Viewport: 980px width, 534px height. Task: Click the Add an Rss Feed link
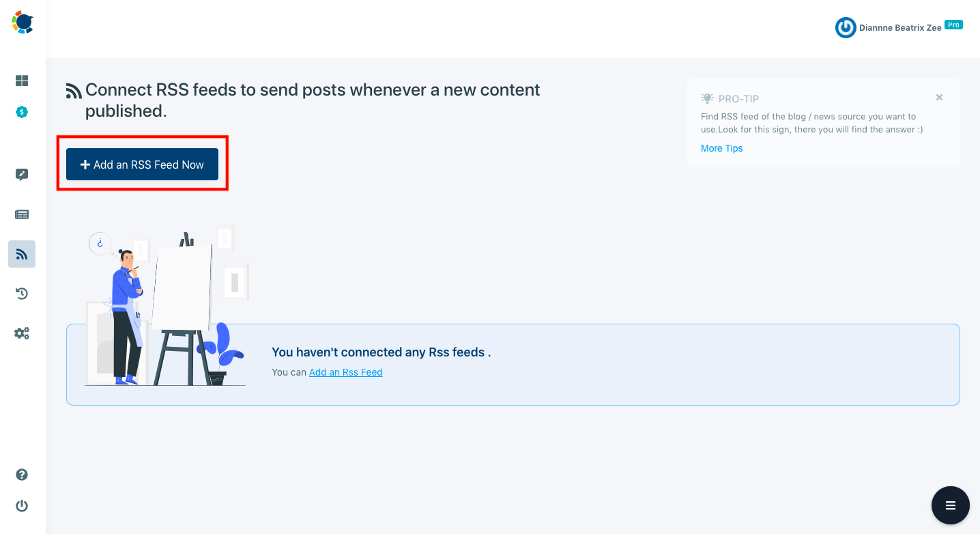point(345,372)
